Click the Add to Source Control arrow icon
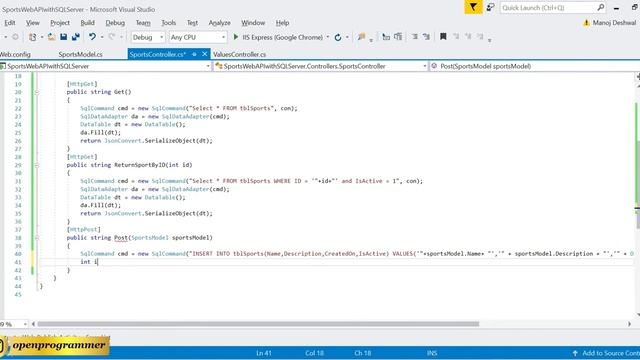Screen dimensions: 640x360 [x=575, y=353]
